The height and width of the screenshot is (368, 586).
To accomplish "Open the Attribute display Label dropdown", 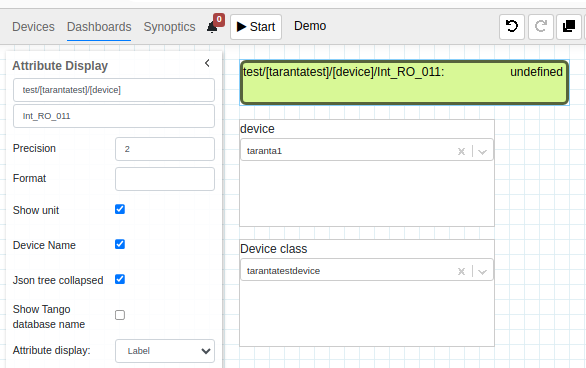I will [165, 351].
